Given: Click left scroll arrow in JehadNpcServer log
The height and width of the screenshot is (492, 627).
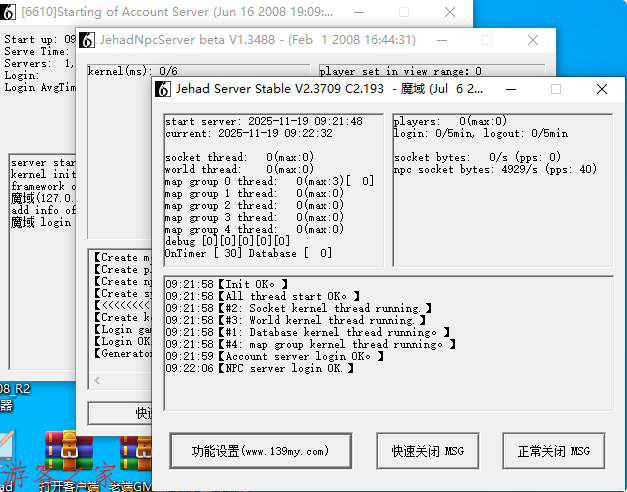Looking at the screenshot, I should point(97,381).
